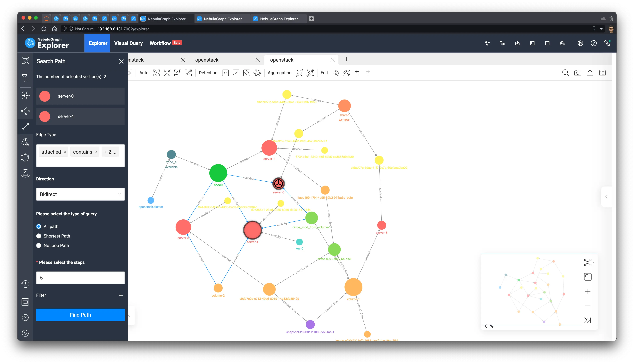Open the snapshot list sidebar icon
Image resolution: width=634 pixels, height=364 pixels.
[x=25, y=302]
